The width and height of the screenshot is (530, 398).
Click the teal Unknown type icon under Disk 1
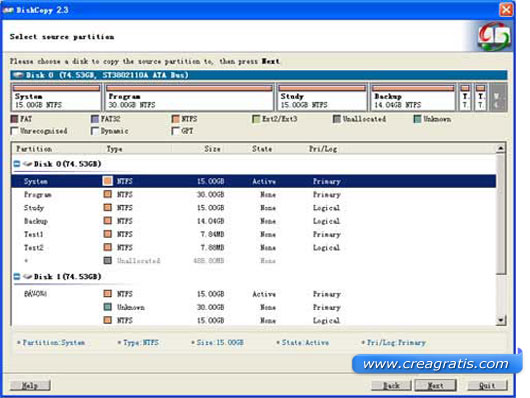coord(107,307)
